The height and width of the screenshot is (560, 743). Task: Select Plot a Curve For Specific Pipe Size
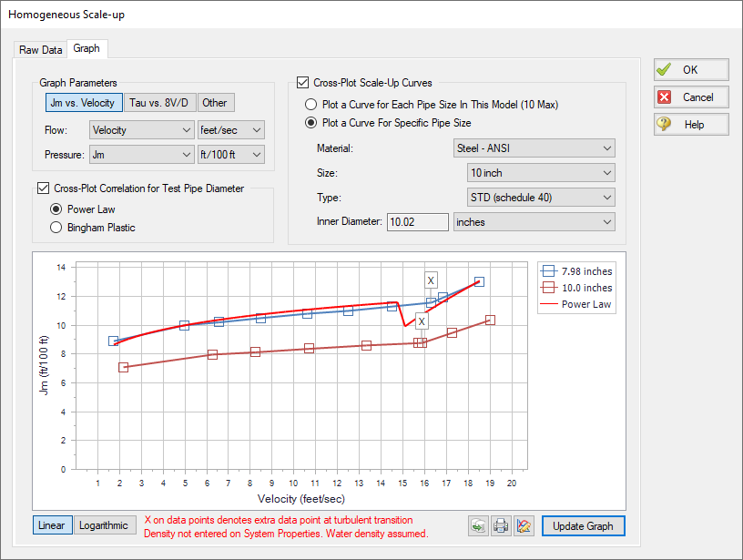coord(310,123)
